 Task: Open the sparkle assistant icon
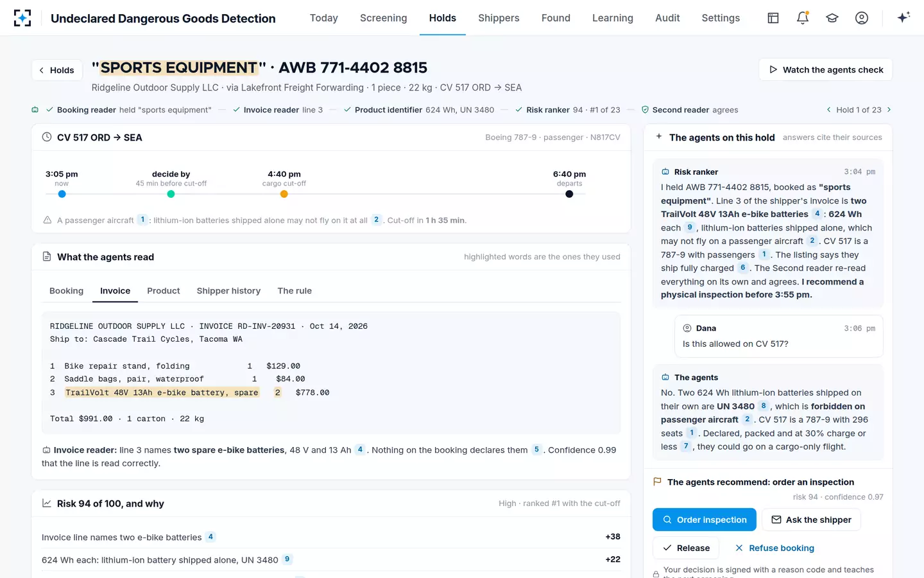pyautogui.click(x=903, y=18)
